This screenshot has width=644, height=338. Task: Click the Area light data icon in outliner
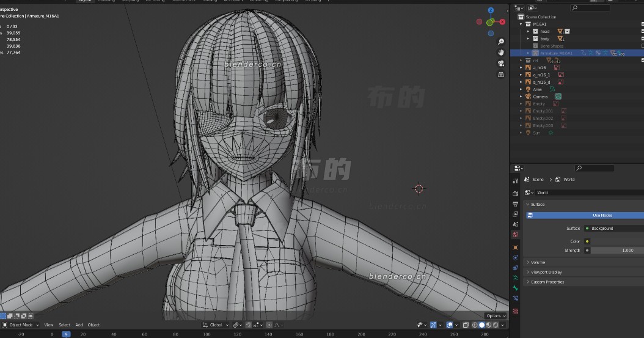coord(552,89)
